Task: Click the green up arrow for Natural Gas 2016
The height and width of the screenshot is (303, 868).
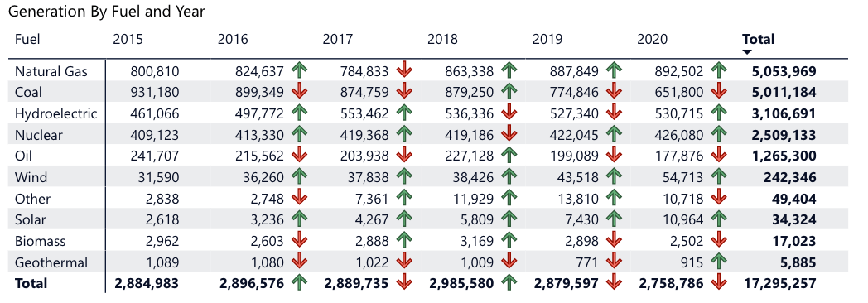Action: coord(300,70)
